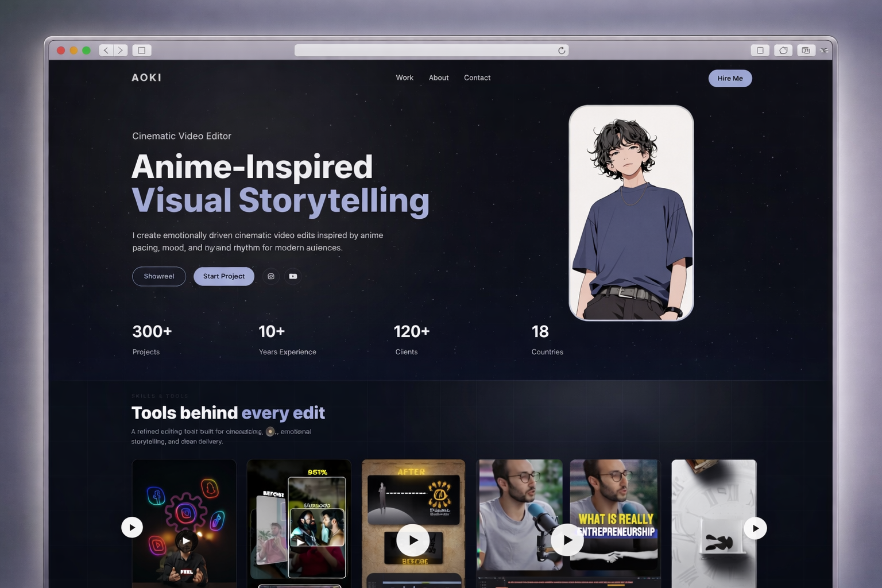Click the AOKI logo

(x=146, y=78)
